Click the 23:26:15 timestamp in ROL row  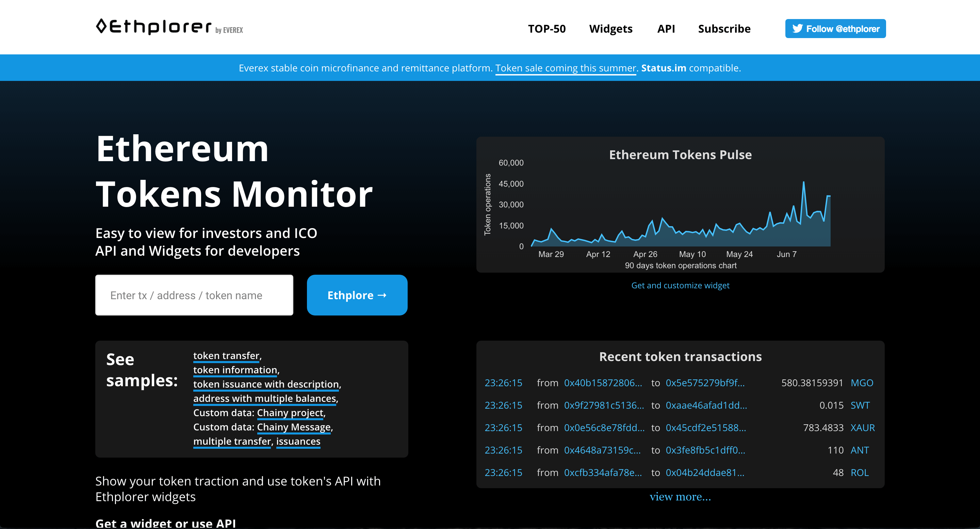[x=503, y=472]
